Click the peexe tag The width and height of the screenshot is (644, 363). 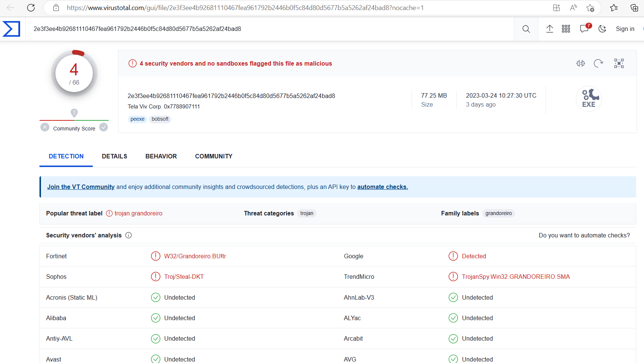coord(137,119)
